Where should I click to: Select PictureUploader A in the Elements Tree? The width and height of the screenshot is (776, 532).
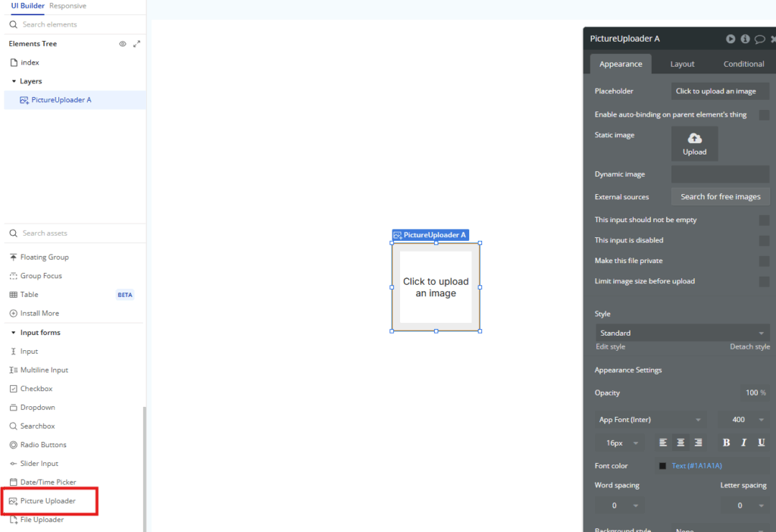[75, 100]
